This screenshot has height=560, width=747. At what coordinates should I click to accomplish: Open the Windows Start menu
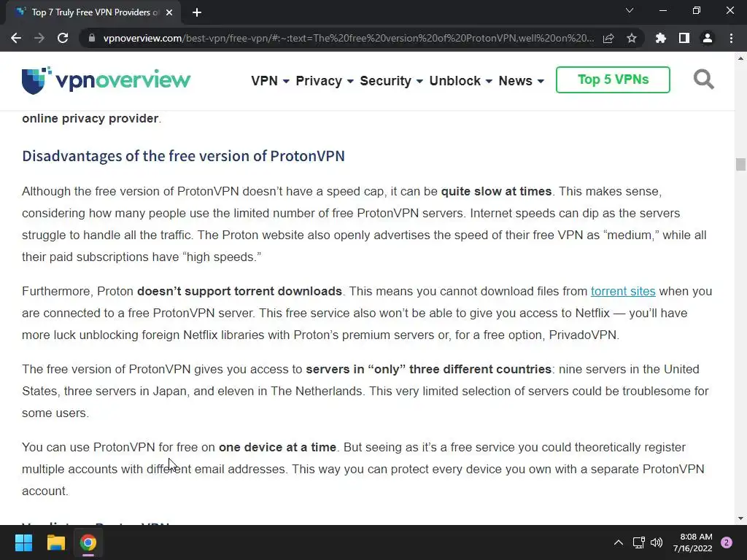(23, 542)
